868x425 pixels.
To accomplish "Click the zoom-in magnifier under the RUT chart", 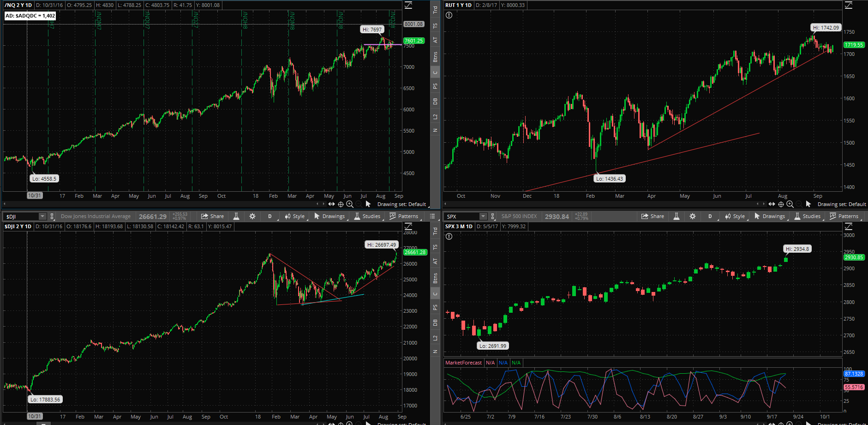I will (790, 204).
